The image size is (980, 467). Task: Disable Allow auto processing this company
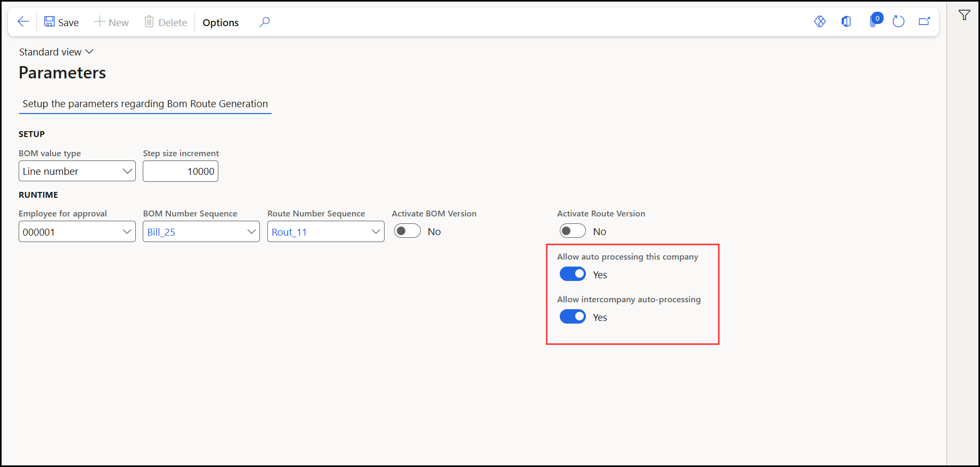click(573, 274)
